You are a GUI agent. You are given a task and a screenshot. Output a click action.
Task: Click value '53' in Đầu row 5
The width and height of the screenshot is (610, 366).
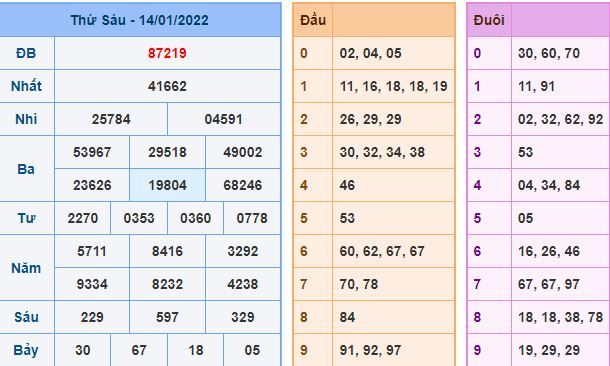point(347,219)
